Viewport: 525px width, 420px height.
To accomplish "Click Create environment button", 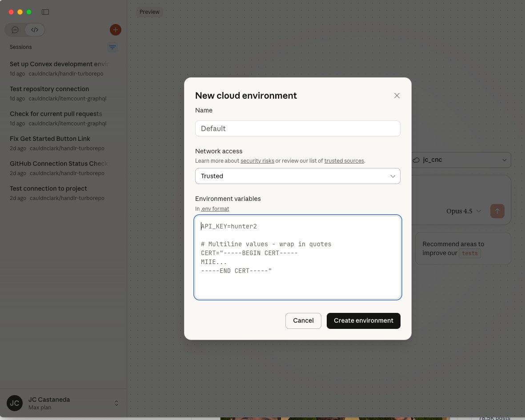I will point(363,320).
